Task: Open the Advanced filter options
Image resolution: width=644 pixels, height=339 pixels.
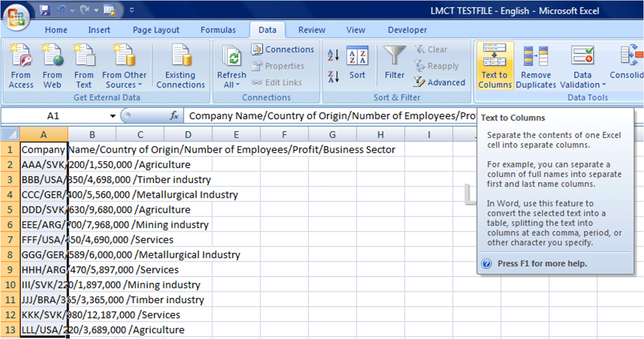Action: [x=439, y=82]
